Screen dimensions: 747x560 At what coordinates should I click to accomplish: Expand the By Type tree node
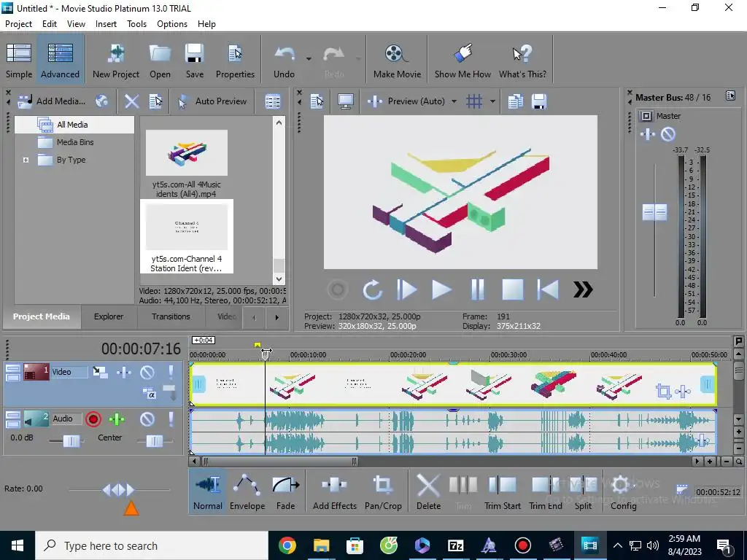tap(26, 160)
